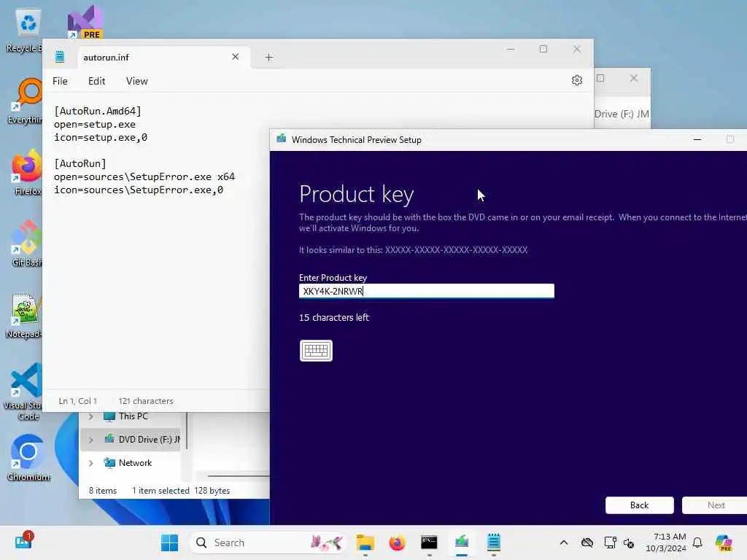
Task: Open the clock showing 7:13 AM
Action: pos(666,542)
